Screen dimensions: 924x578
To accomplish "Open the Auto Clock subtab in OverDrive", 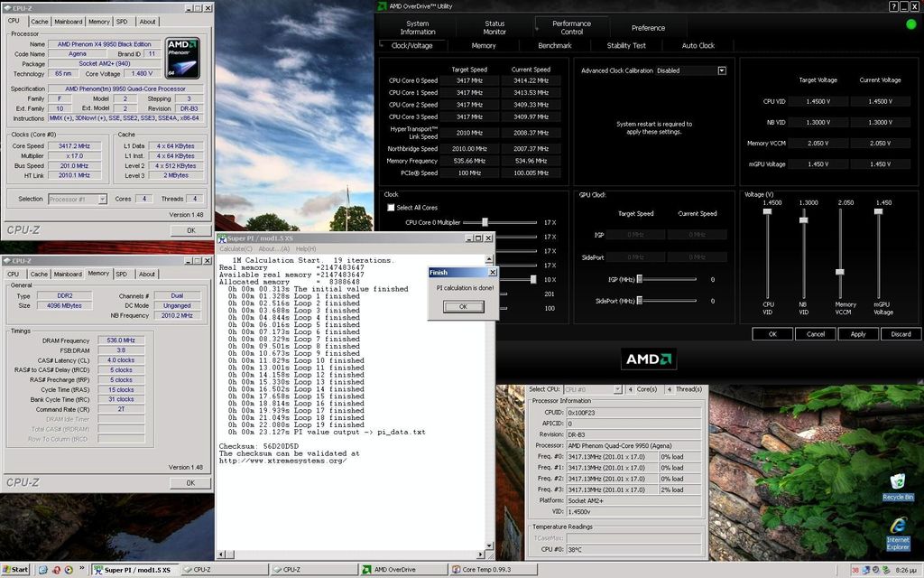I will tap(698, 45).
